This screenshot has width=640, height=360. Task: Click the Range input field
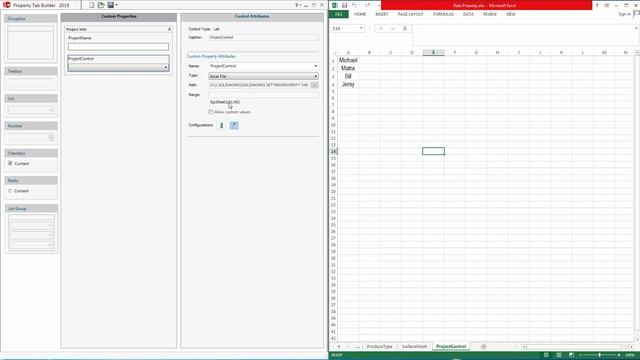[x=263, y=95]
